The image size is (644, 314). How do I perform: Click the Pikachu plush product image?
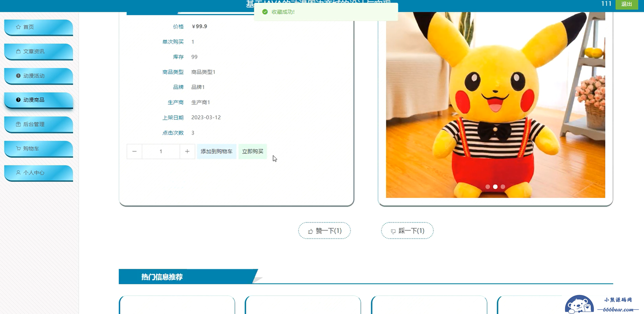(x=495, y=105)
